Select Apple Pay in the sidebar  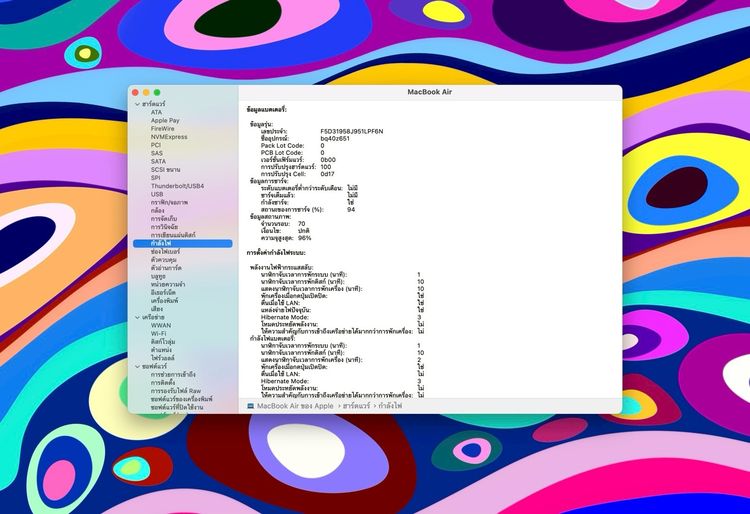(165, 120)
